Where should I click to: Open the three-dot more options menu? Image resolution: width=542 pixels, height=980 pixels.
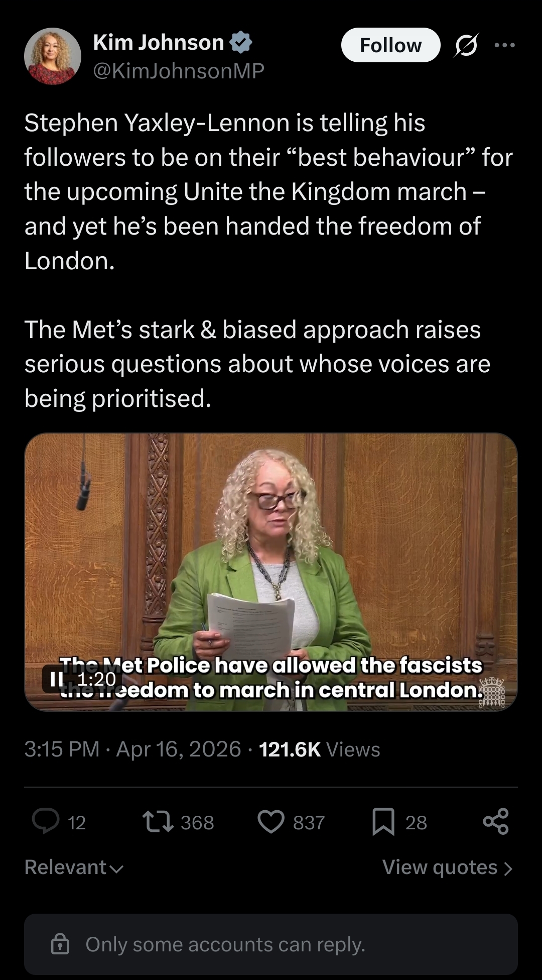[x=504, y=45]
